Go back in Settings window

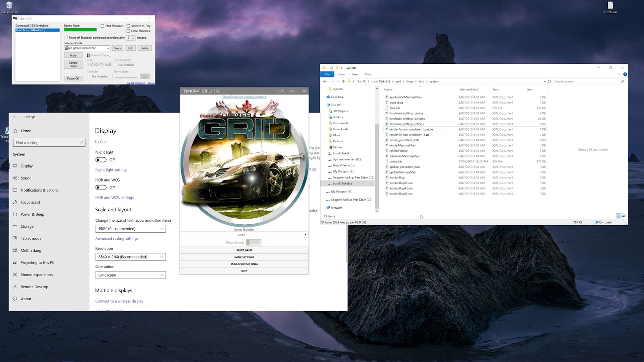click(x=15, y=117)
